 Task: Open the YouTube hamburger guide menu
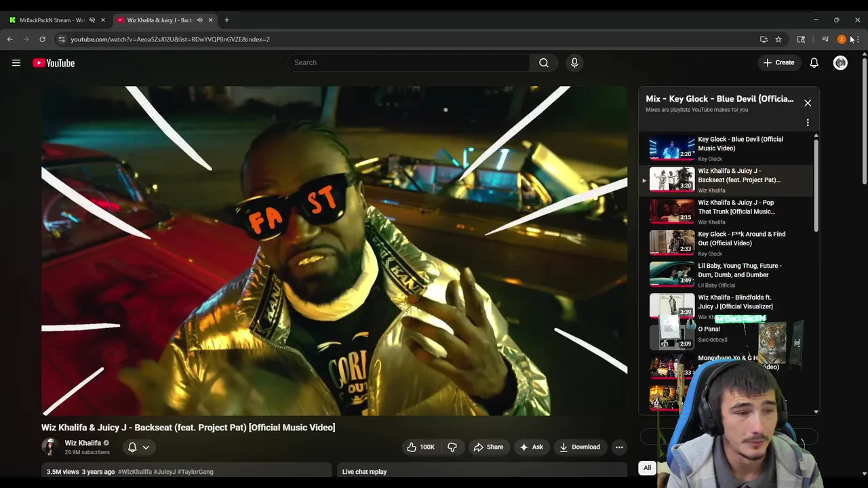click(16, 63)
